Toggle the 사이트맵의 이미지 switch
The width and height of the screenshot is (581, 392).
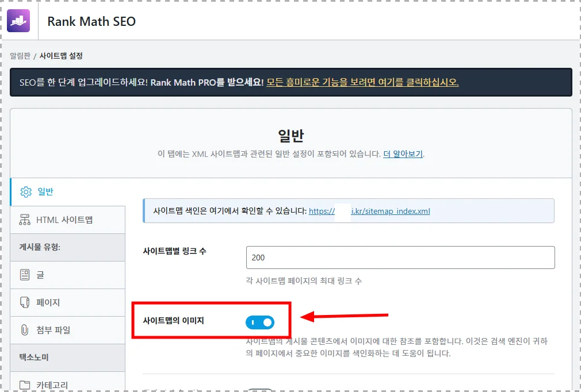pyautogui.click(x=260, y=322)
